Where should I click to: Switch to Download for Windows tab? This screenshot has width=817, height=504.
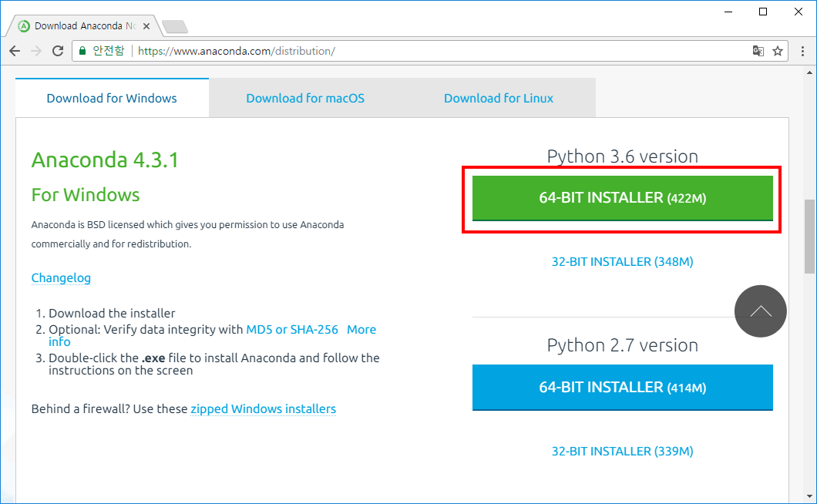tap(112, 98)
